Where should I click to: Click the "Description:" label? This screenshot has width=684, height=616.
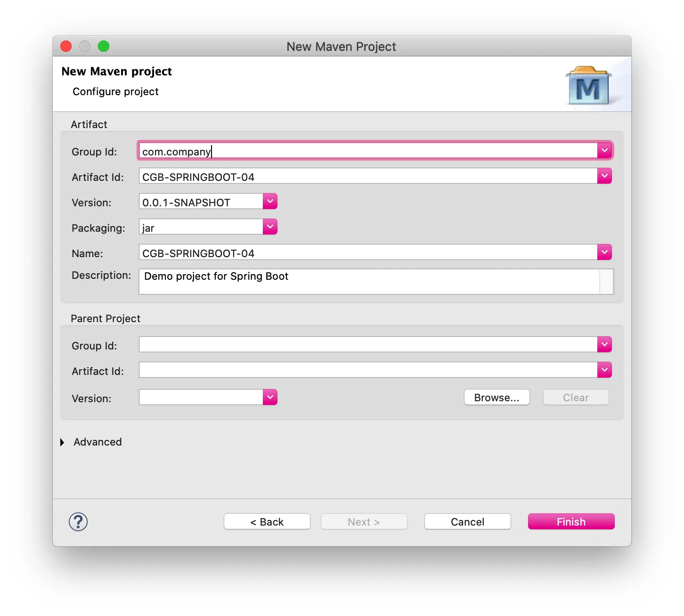pyautogui.click(x=101, y=276)
